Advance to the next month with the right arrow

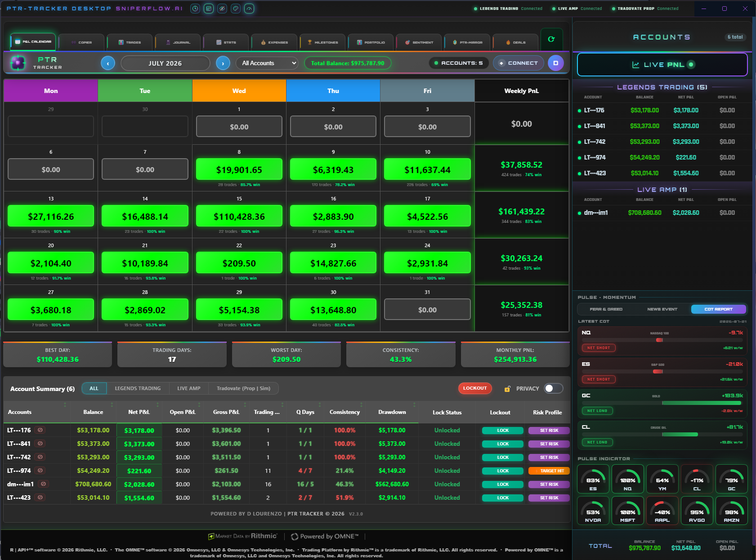(x=223, y=63)
